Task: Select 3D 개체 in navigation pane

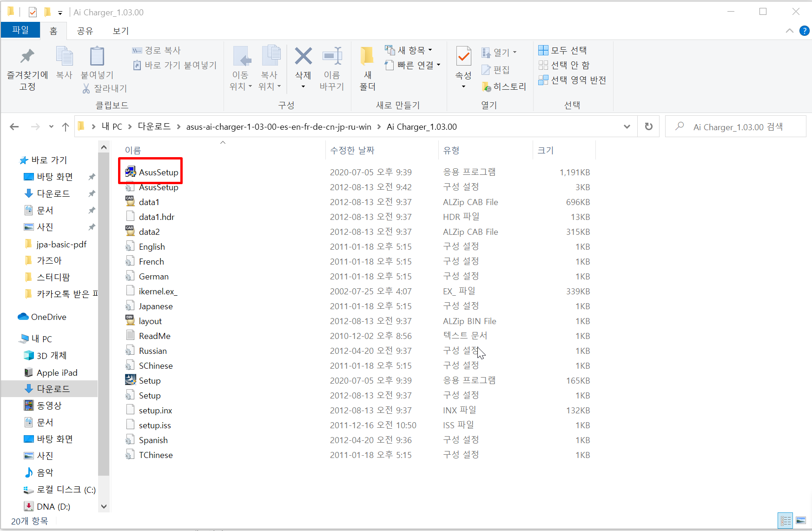Action: click(x=46, y=355)
